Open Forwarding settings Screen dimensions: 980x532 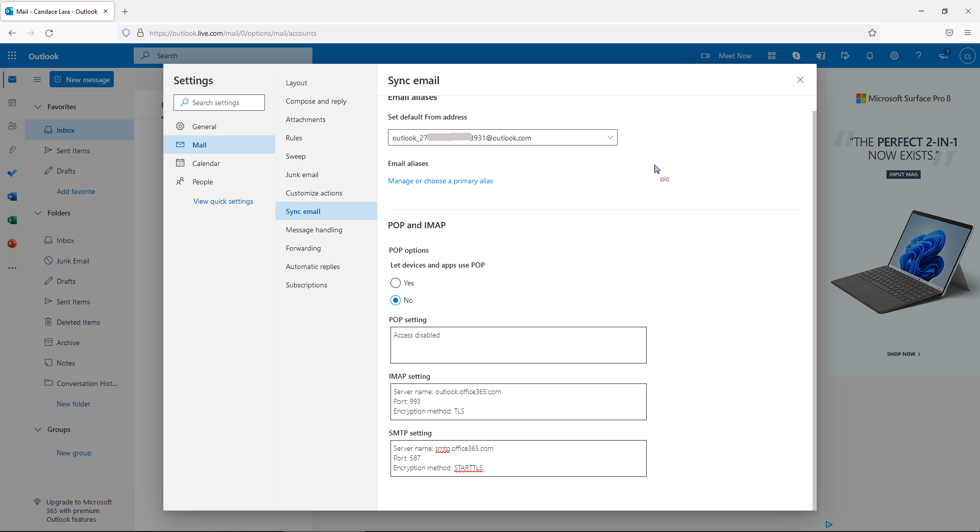327,248
